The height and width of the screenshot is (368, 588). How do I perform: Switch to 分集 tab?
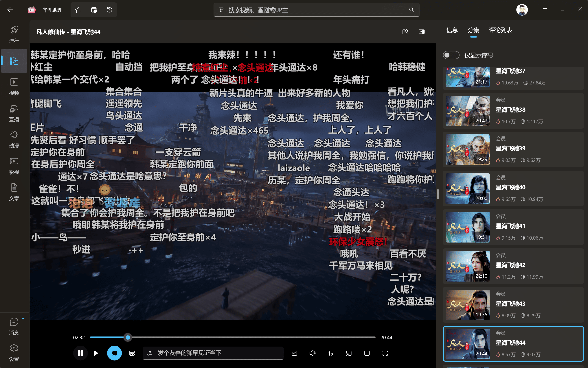coord(473,30)
